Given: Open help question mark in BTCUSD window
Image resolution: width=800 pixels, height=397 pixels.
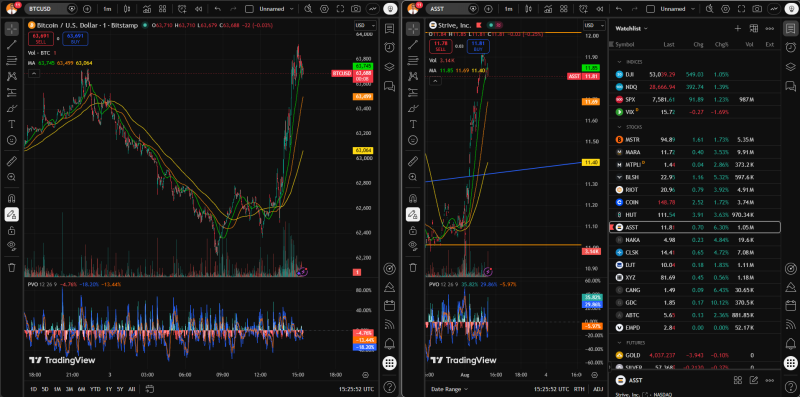Looking at the screenshot, I should point(389,386).
